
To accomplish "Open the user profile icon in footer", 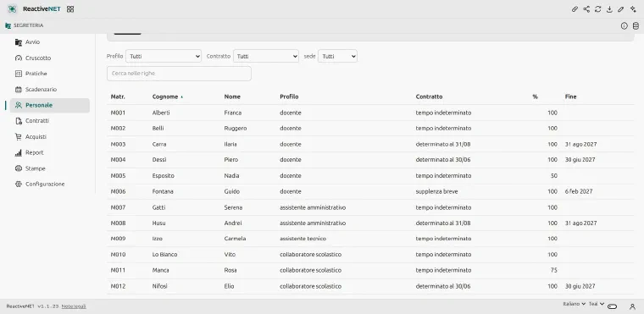I will (632, 306).
